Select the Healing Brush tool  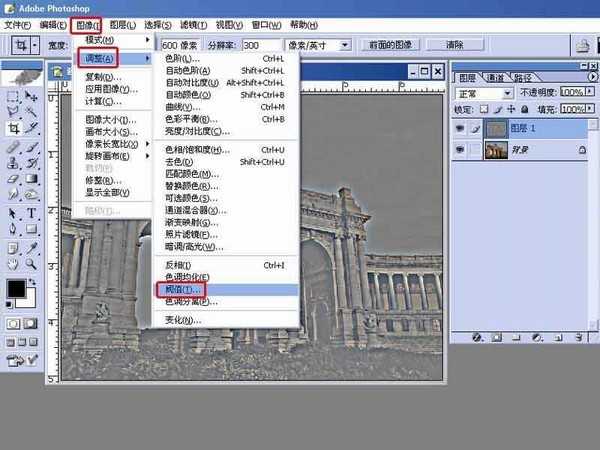pos(13,147)
